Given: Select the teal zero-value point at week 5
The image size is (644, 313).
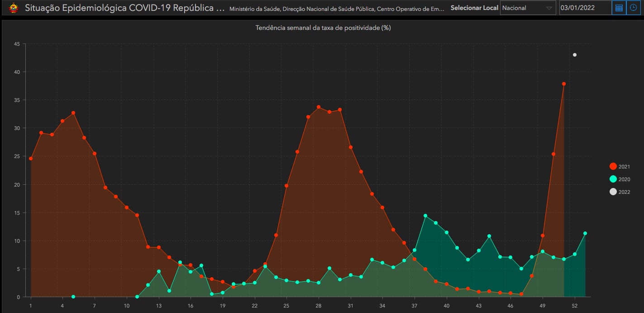Looking at the screenshot, I should click(x=73, y=297).
